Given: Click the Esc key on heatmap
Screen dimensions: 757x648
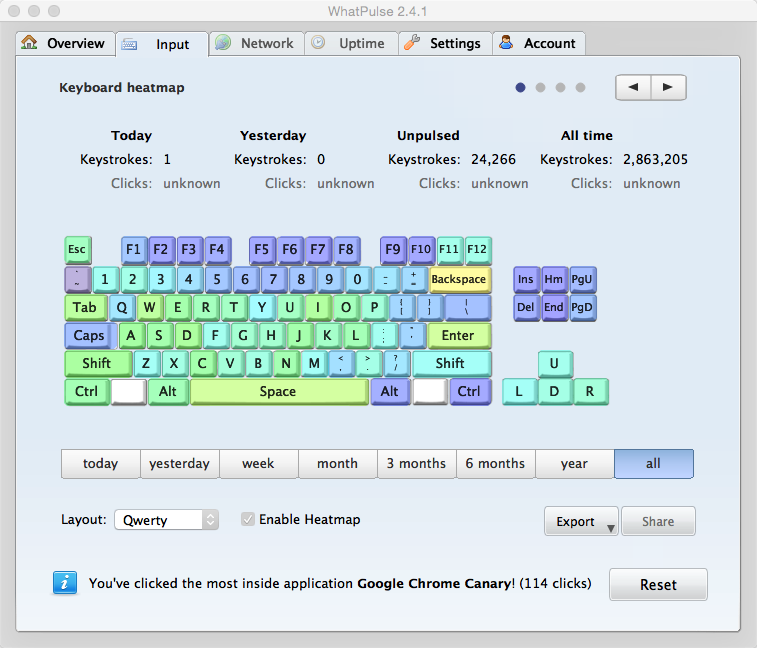Looking at the screenshot, I should 78,250.
